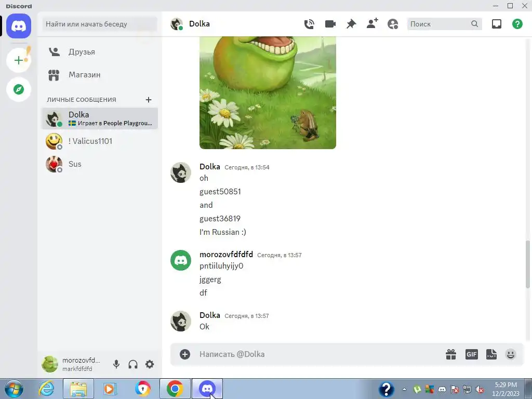This screenshot has width=532, height=399.
Task: Open File Explorer from taskbar
Action: [x=78, y=389]
